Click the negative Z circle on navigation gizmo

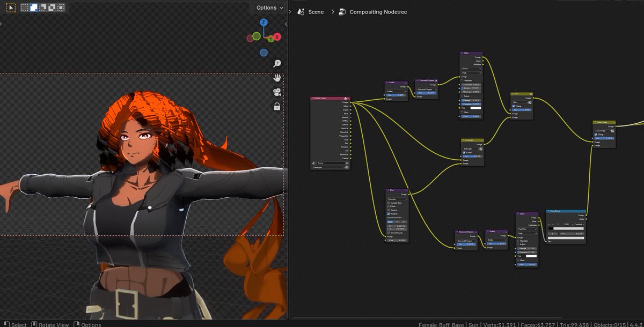pos(264,53)
